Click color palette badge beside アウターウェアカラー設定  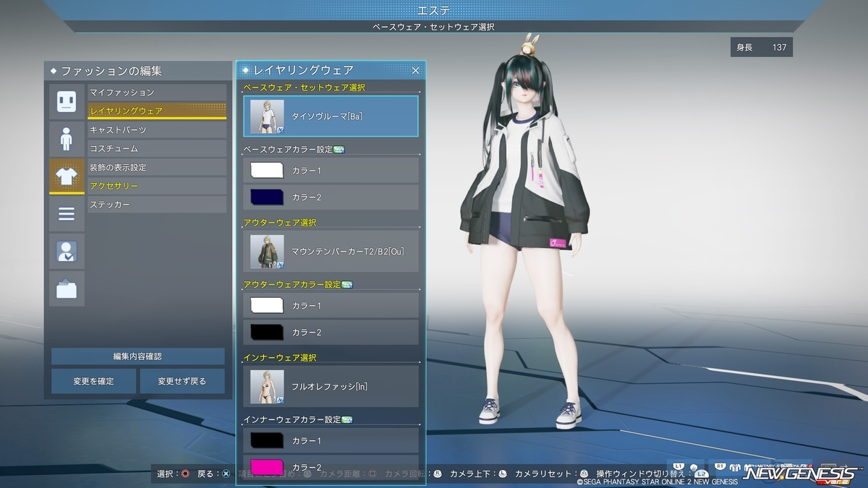346,285
